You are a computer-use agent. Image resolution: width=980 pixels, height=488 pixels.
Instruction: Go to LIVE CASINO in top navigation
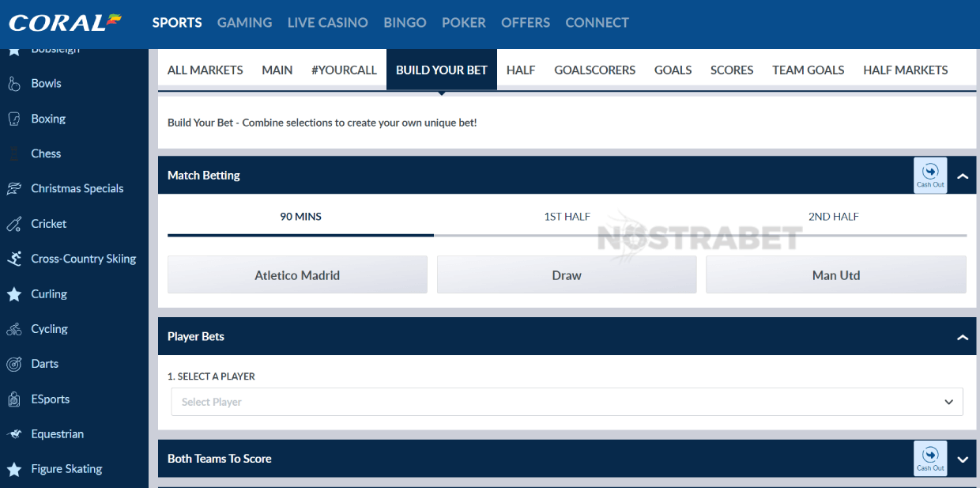[x=328, y=22]
